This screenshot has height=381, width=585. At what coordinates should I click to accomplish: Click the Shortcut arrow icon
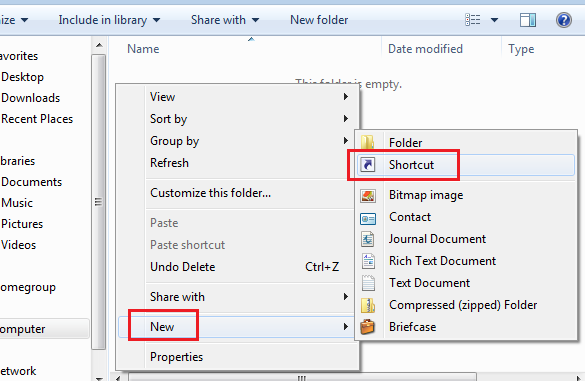pos(368,165)
